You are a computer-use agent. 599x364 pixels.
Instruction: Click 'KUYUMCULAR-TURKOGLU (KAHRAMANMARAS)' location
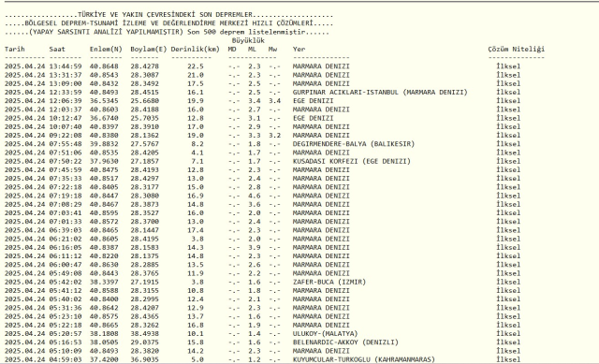364,359
